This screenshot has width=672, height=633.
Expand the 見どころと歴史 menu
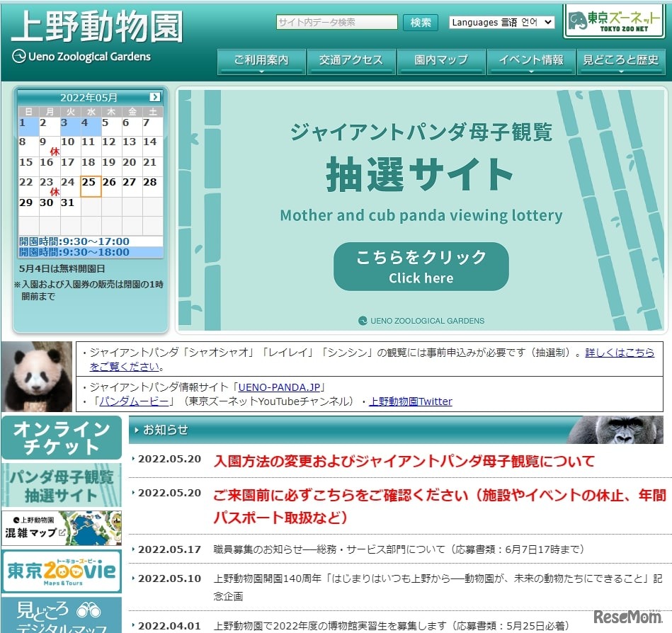pyautogui.click(x=620, y=62)
